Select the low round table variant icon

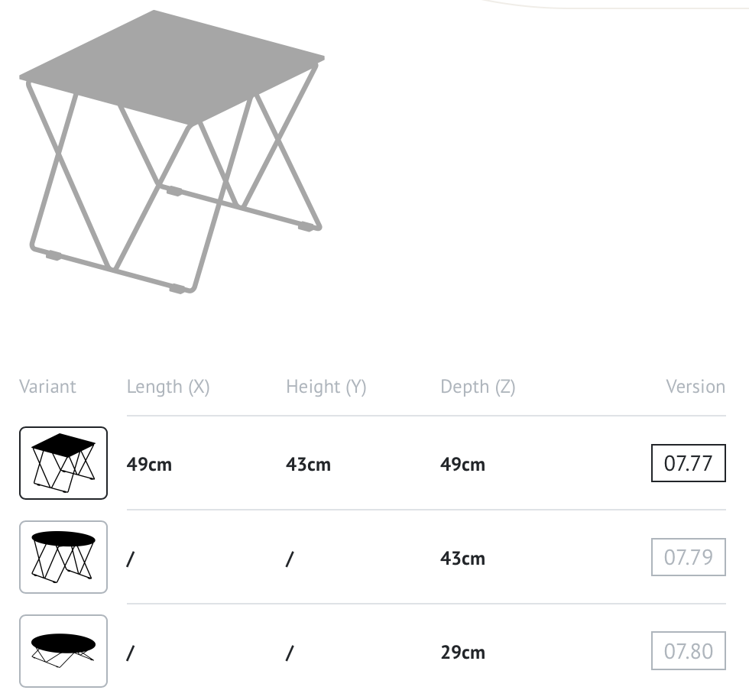point(63,651)
